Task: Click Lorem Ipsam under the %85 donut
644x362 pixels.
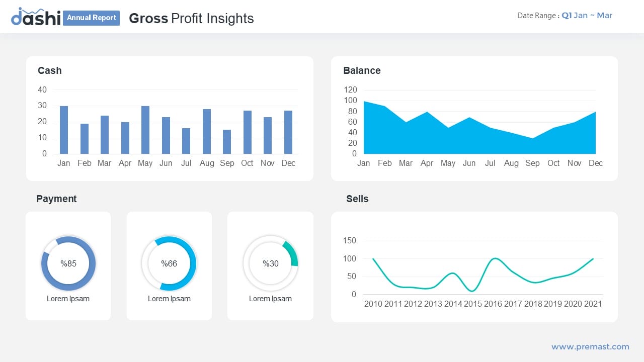Action: coord(68,299)
